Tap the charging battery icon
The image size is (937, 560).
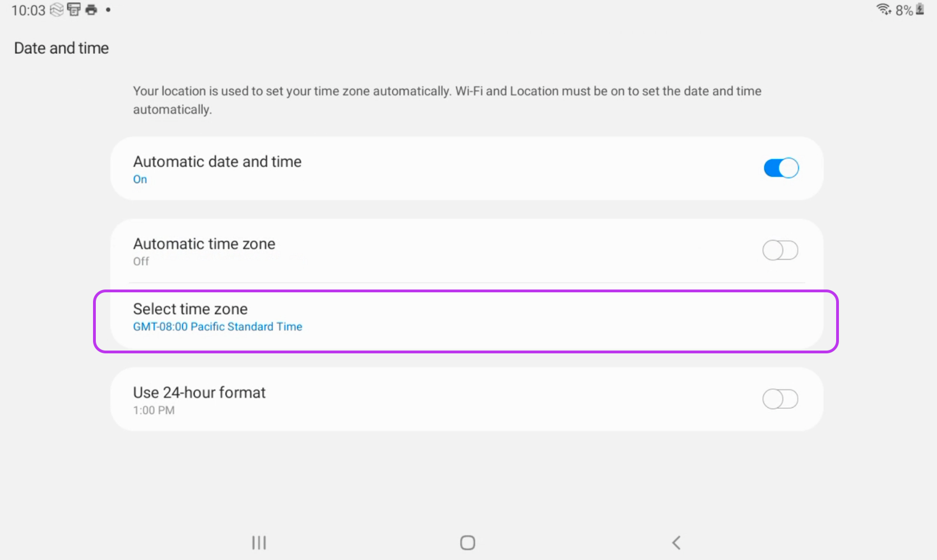pyautogui.click(x=920, y=10)
